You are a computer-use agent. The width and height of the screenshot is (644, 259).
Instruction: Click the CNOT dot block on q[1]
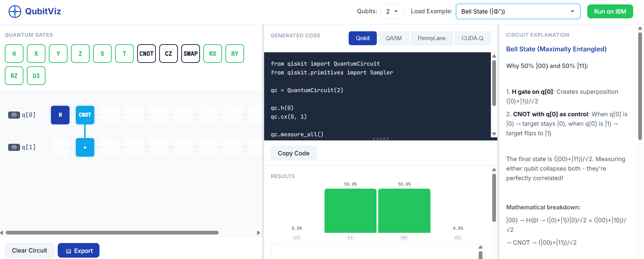[85, 147]
